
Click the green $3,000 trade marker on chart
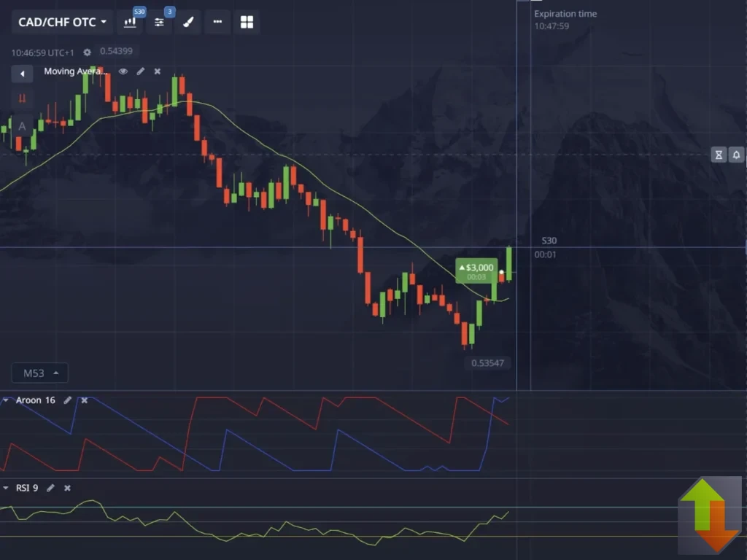(x=476, y=271)
